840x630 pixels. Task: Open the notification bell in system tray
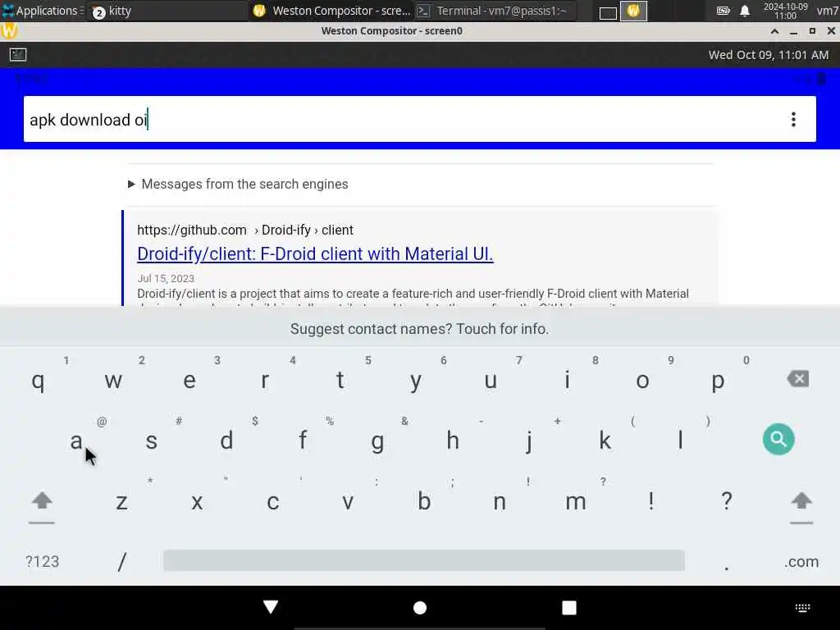point(745,11)
